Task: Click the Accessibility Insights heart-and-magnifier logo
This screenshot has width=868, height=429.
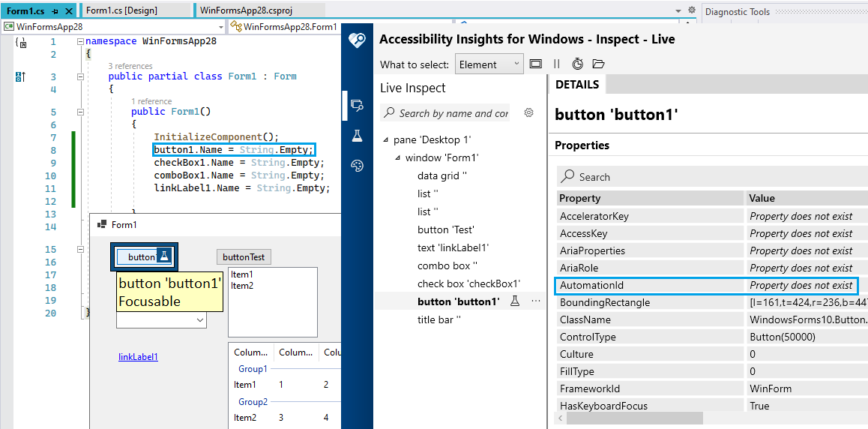Action: pyautogui.click(x=357, y=40)
